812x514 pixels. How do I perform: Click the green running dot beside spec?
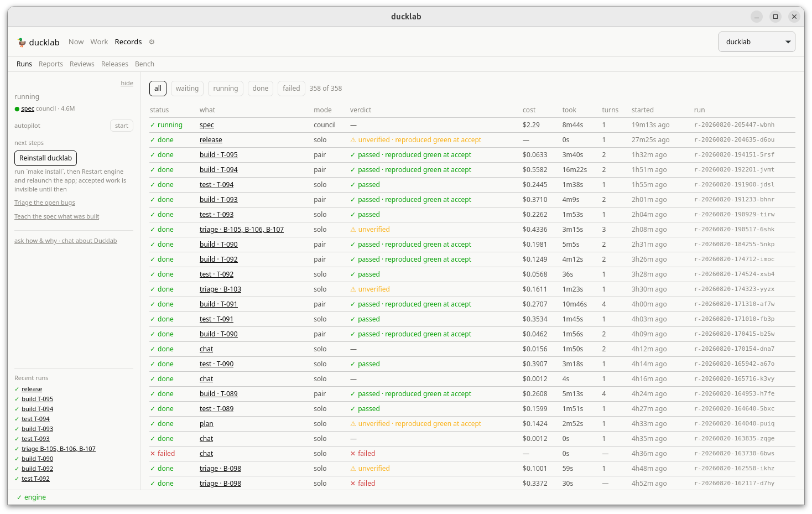[17, 109]
